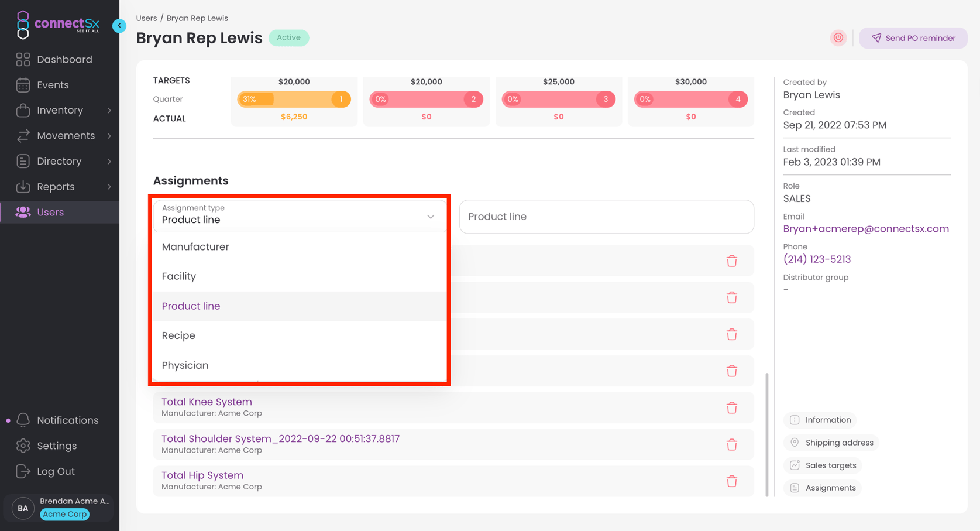The height and width of the screenshot is (531, 980).
Task: Collapse the sidebar with the chevron arrow
Action: 119,26
